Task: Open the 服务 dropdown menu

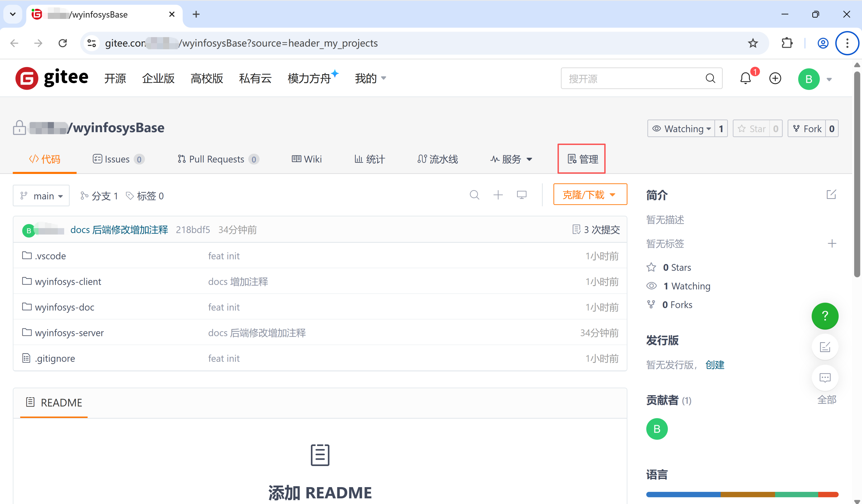Action: click(511, 159)
